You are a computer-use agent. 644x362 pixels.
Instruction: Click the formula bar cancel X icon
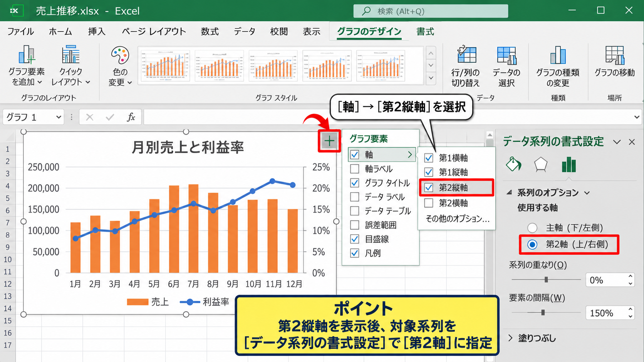[90, 117]
